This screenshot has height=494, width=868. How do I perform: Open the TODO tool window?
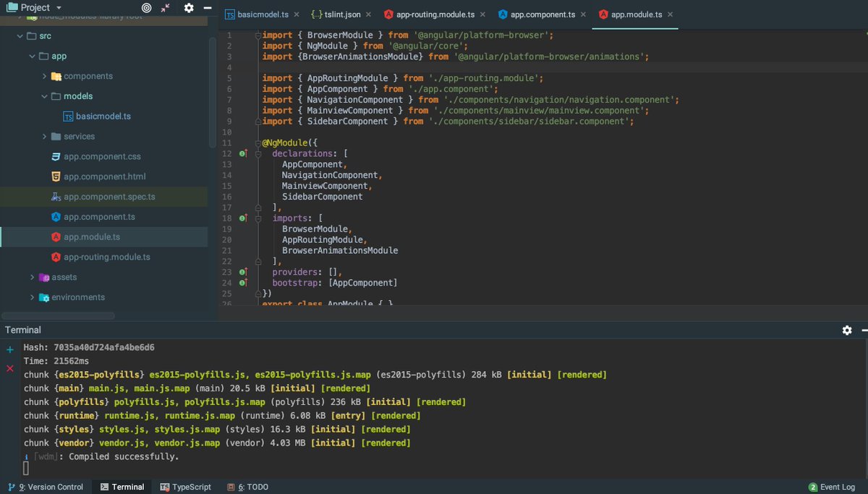[x=247, y=487]
